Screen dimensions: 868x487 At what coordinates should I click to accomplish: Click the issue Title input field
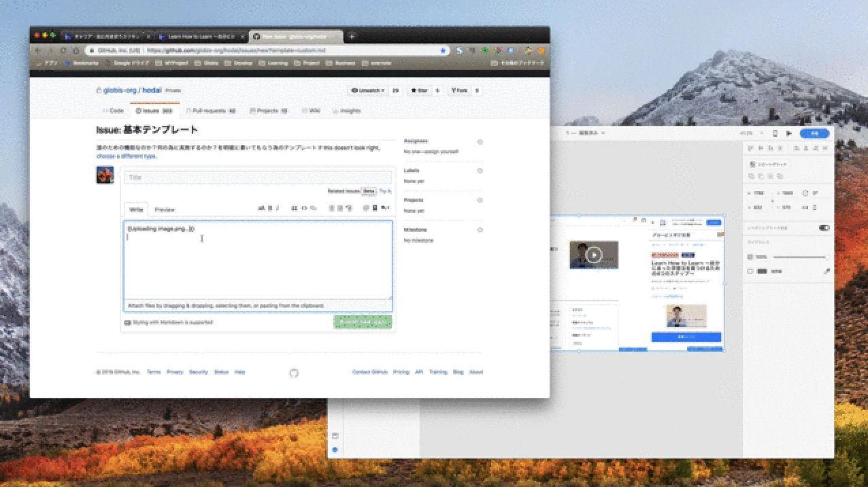pyautogui.click(x=258, y=178)
